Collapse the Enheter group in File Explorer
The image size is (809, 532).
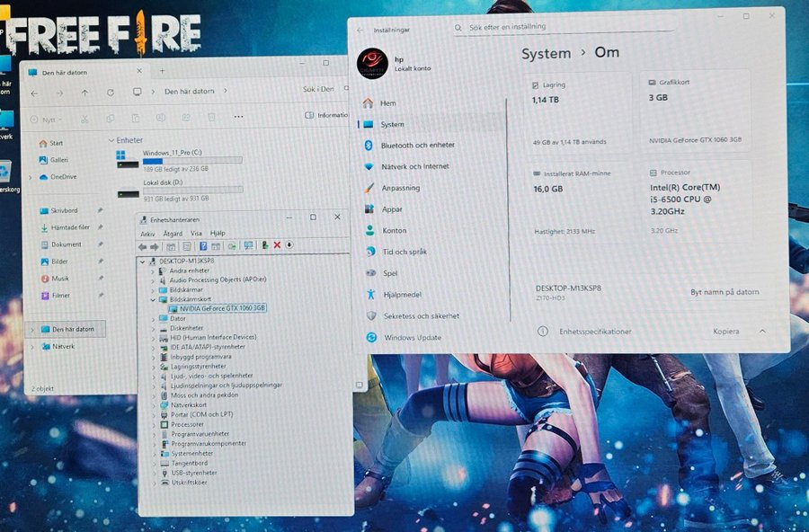point(111,140)
